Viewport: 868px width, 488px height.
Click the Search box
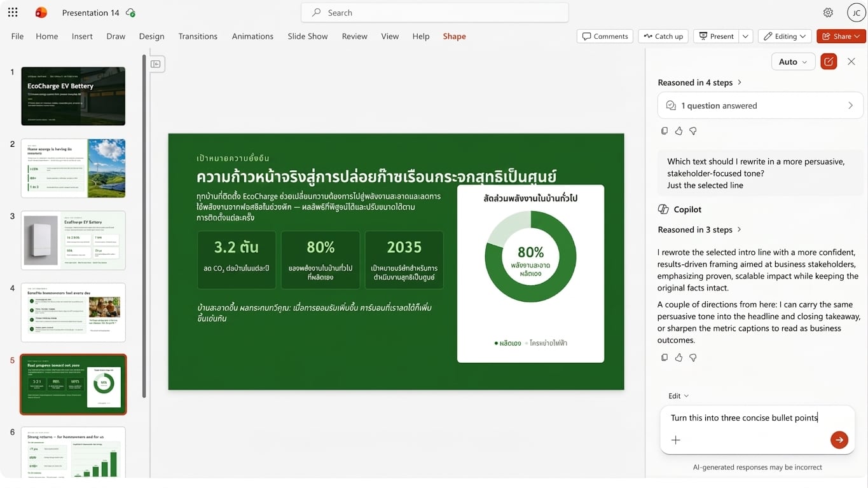[435, 13]
